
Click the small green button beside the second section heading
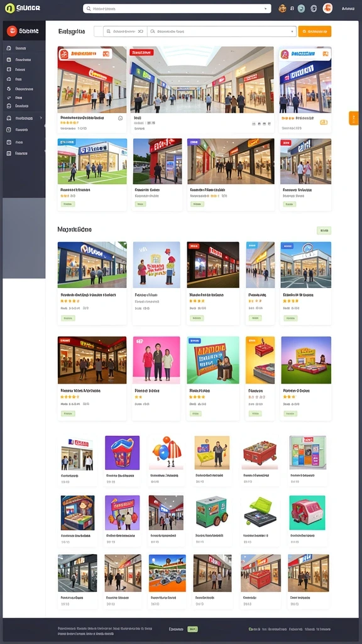(324, 230)
